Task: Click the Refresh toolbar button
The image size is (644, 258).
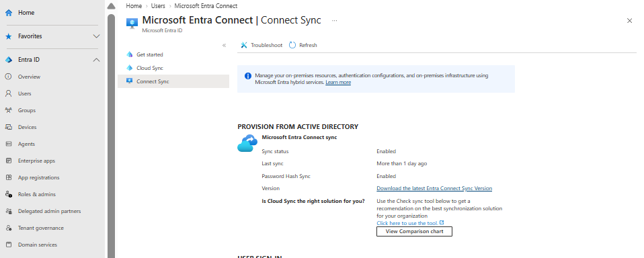Action: [303, 45]
